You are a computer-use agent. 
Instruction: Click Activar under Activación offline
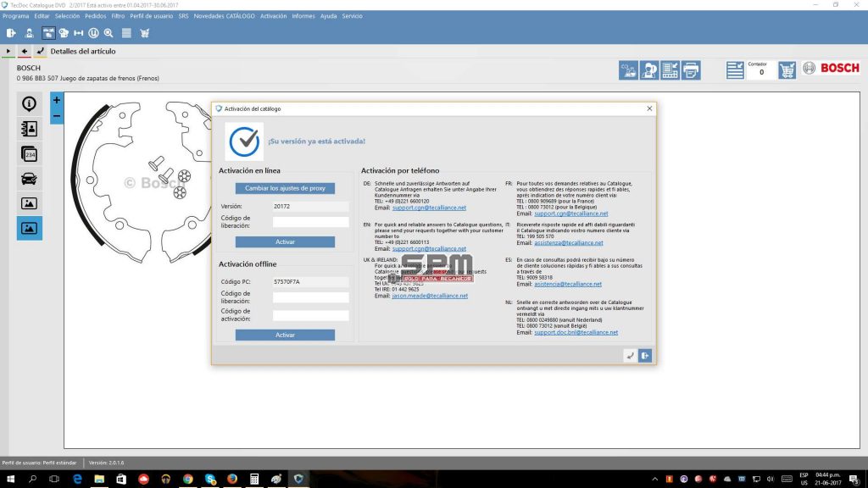(285, 335)
